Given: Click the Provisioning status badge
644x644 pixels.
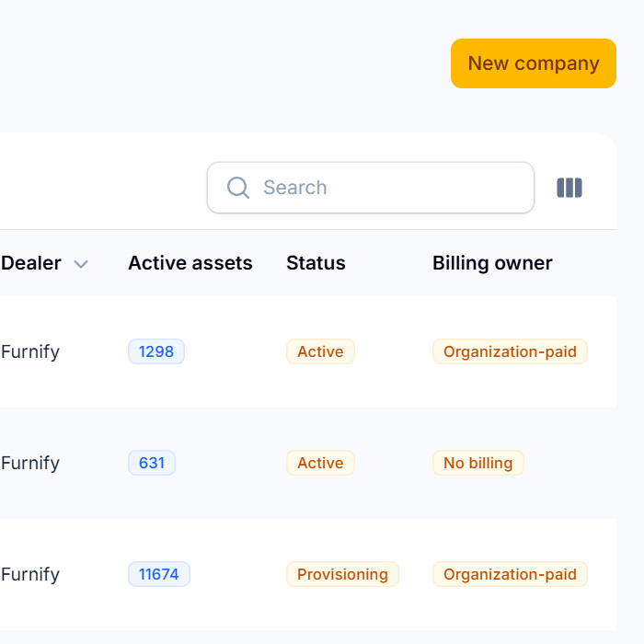Looking at the screenshot, I should click(342, 574).
